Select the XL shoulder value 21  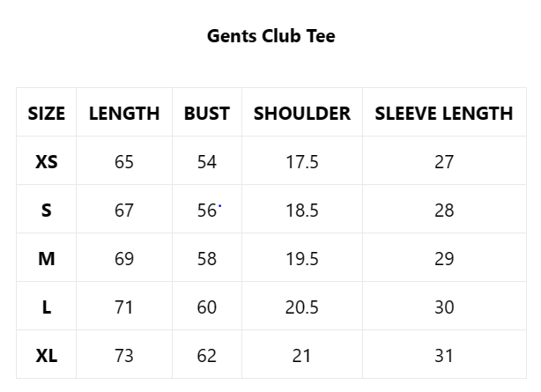(302, 356)
